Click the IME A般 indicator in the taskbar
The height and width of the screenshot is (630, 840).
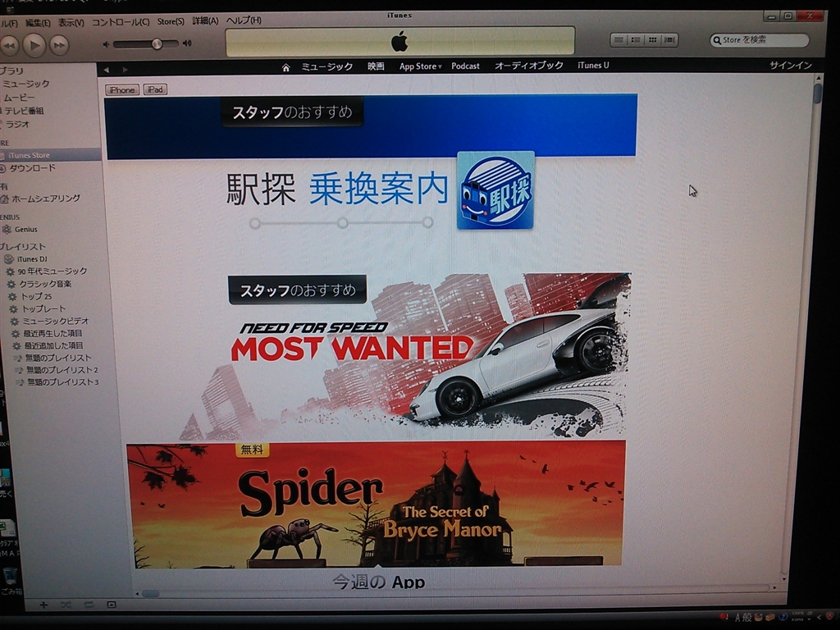(x=743, y=618)
